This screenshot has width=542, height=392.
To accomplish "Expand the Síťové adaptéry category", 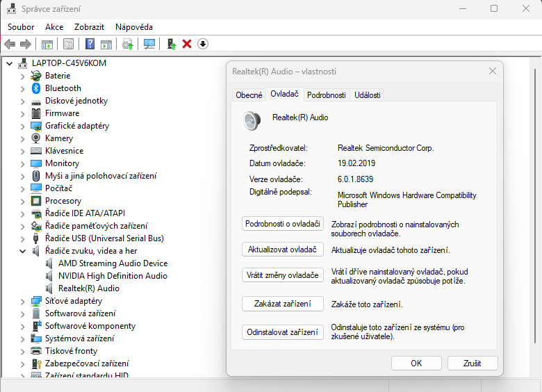I will (22, 301).
